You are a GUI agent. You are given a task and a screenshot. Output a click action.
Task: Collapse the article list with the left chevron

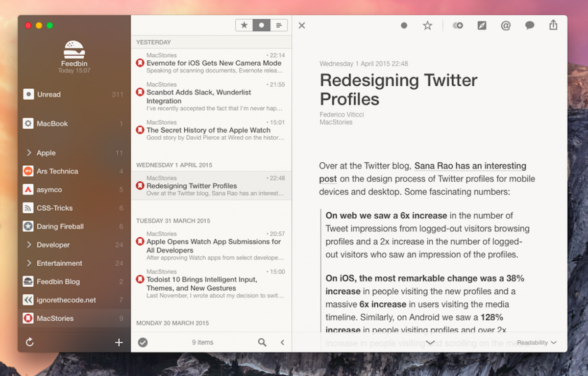(x=282, y=342)
